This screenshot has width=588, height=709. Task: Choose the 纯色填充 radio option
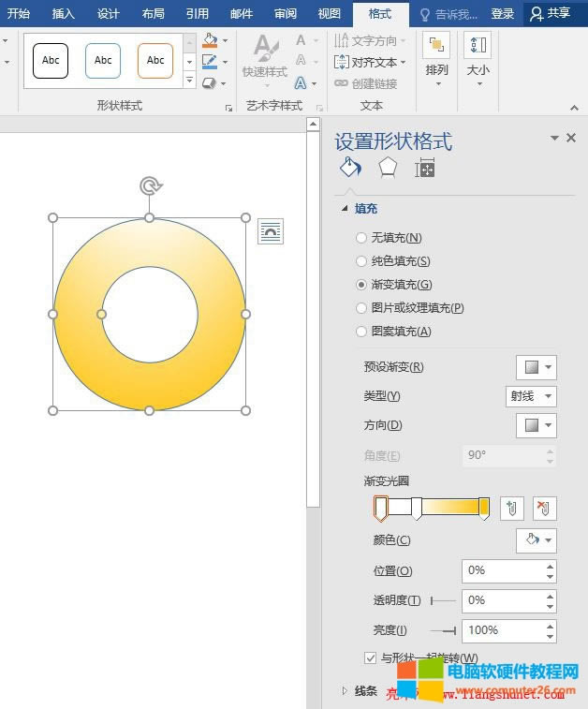(361, 261)
